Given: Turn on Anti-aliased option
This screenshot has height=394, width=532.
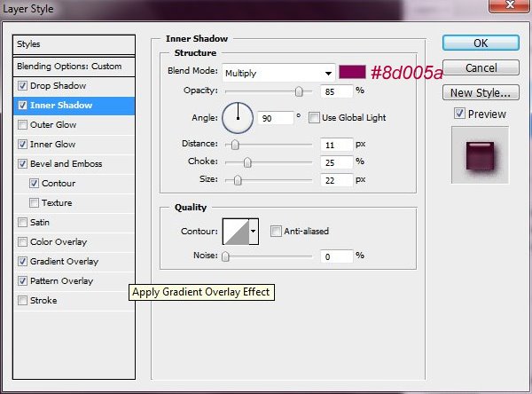Looking at the screenshot, I should click(x=277, y=232).
